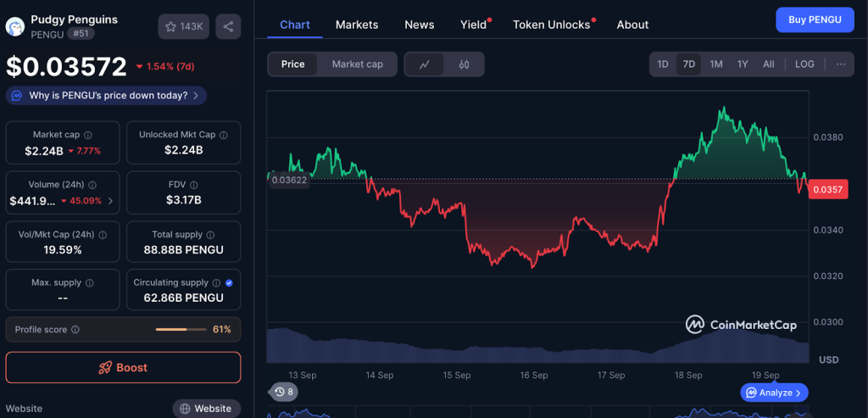Click the Vol/Mkt Cap (24h) info icon
868x418 pixels.
[x=103, y=235]
